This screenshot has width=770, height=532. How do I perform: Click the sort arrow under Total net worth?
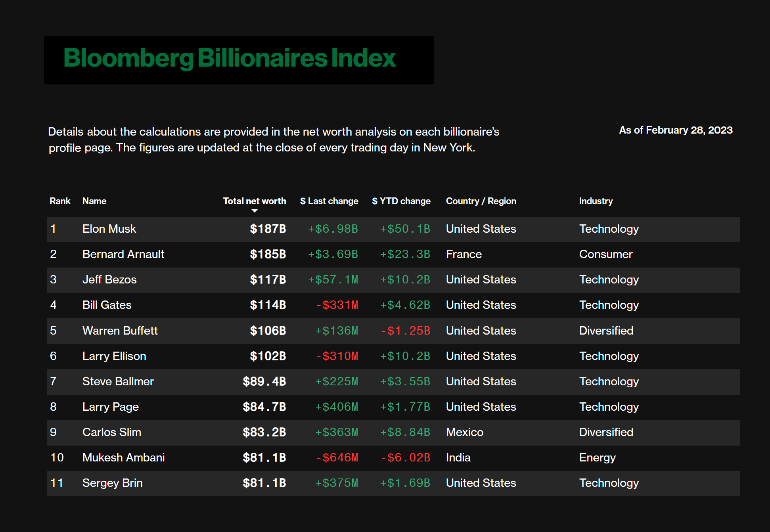click(x=255, y=211)
